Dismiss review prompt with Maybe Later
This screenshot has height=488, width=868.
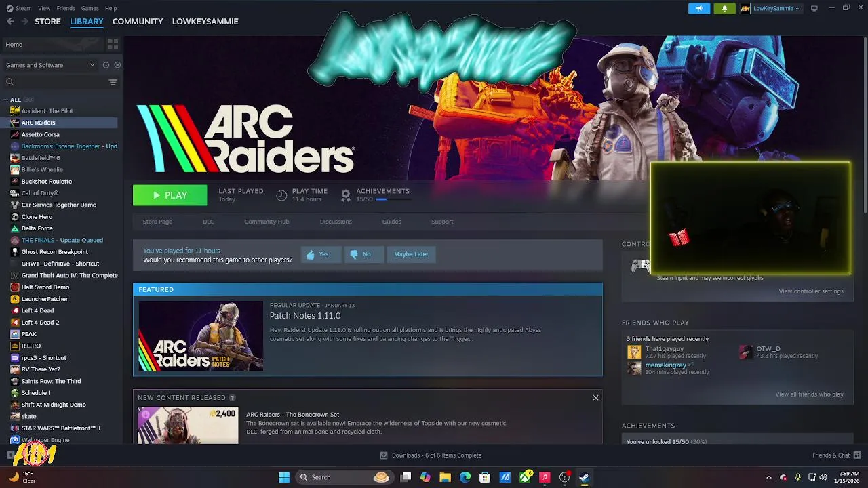coord(411,254)
